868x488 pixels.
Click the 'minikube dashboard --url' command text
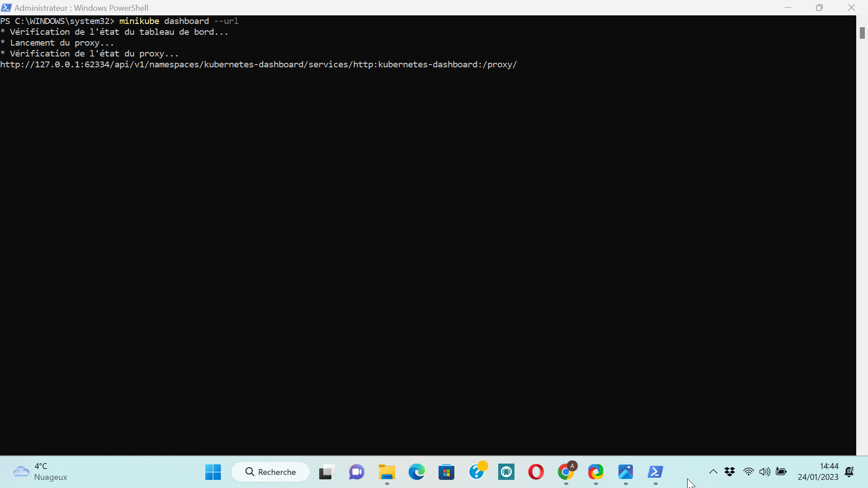179,21
